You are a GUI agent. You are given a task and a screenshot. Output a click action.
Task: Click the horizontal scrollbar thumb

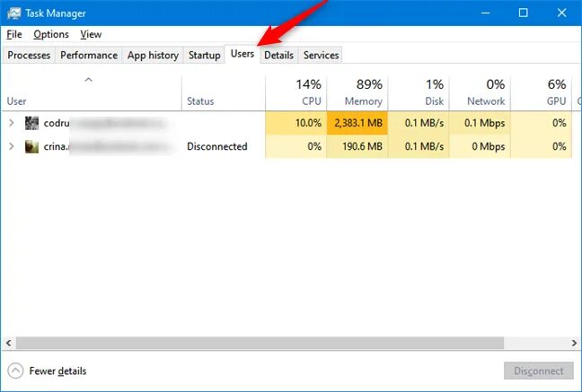point(260,343)
